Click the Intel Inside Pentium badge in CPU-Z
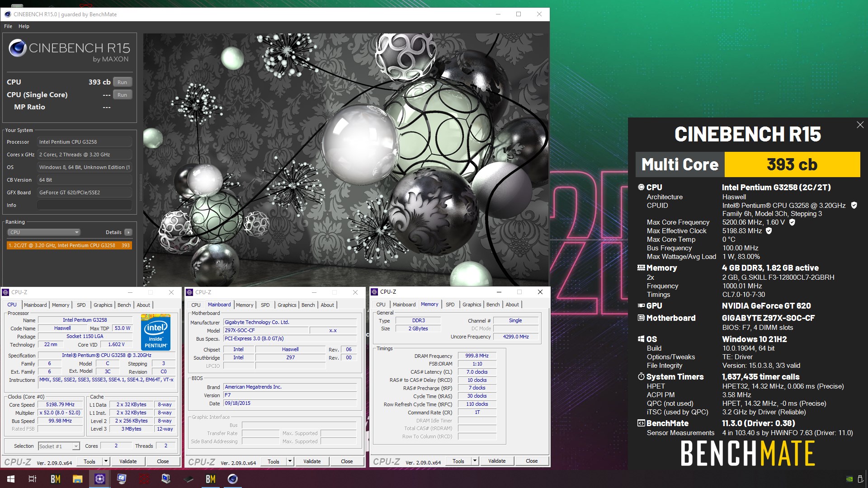The width and height of the screenshot is (868, 488). tap(156, 332)
